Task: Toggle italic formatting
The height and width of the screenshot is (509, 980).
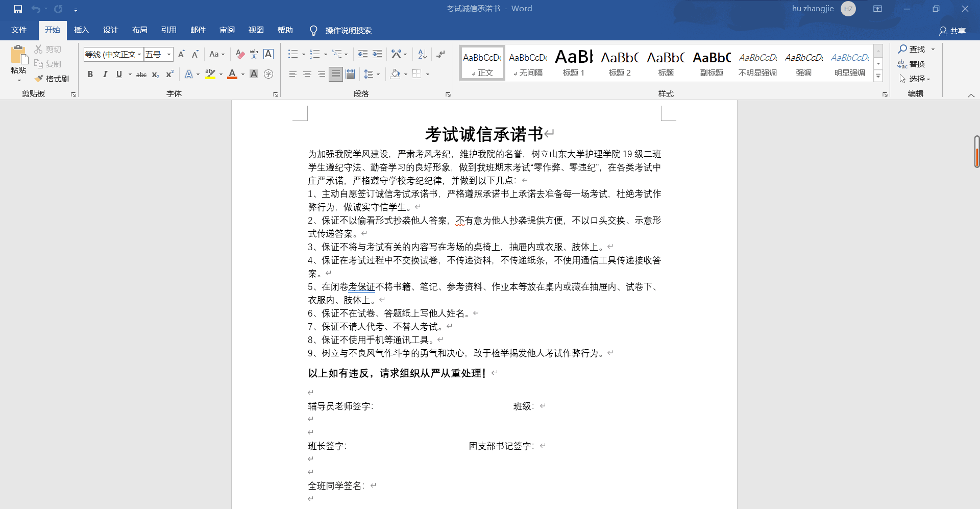Action: click(x=105, y=75)
